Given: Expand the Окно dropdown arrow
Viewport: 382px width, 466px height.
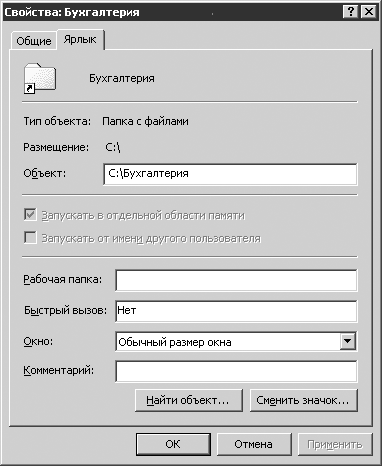Looking at the screenshot, I should click(348, 341).
